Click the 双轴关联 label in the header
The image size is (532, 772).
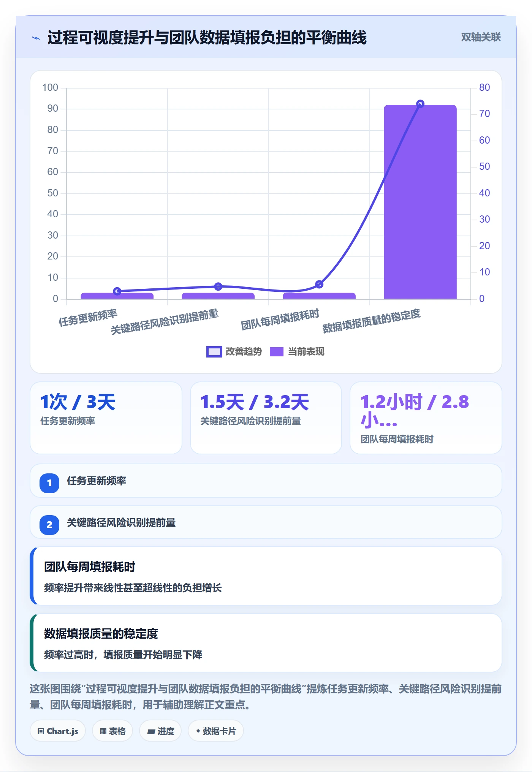coord(481,37)
